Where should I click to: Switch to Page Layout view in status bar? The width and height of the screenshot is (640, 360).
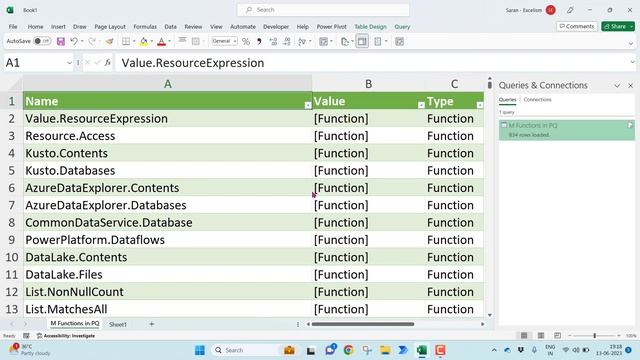pyautogui.click(x=541, y=336)
